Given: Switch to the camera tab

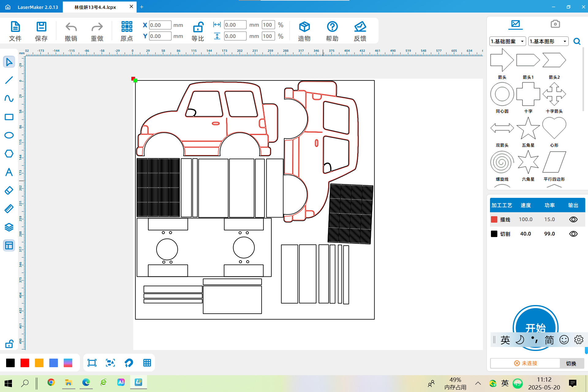Looking at the screenshot, I should click(x=555, y=24).
